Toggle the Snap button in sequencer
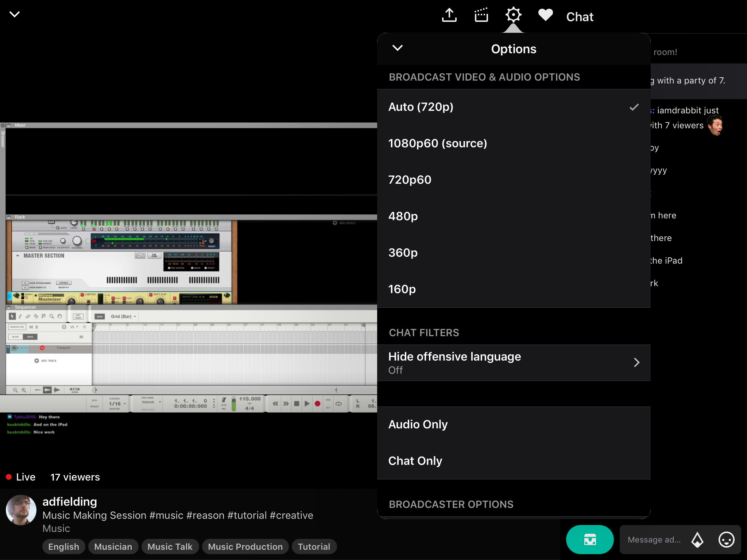The width and height of the screenshot is (747, 560). point(100,316)
